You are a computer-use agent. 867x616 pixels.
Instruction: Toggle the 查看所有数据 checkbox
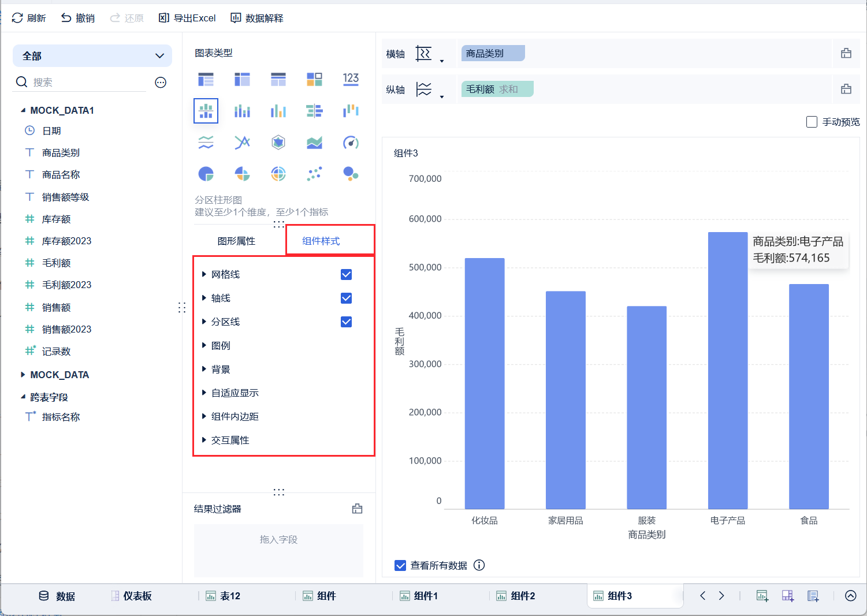point(400,565)
